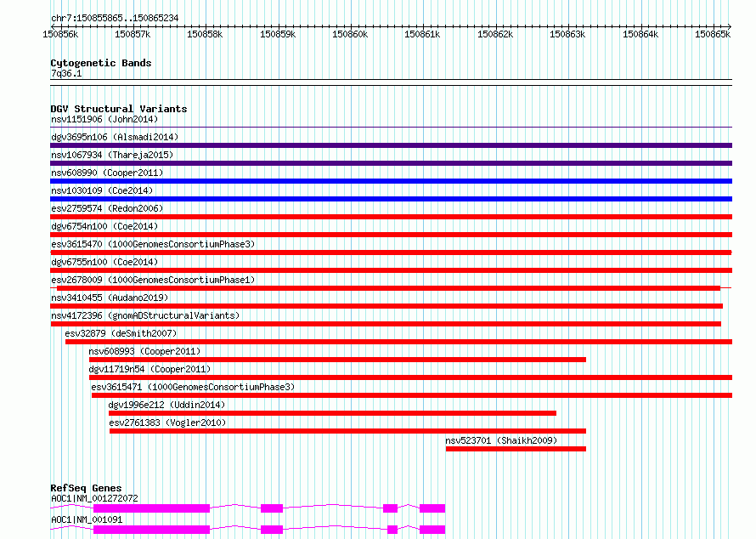Click the chr7:150855865..150865234 coordinates text
756x539 pixels.
[x=115, y=19]
